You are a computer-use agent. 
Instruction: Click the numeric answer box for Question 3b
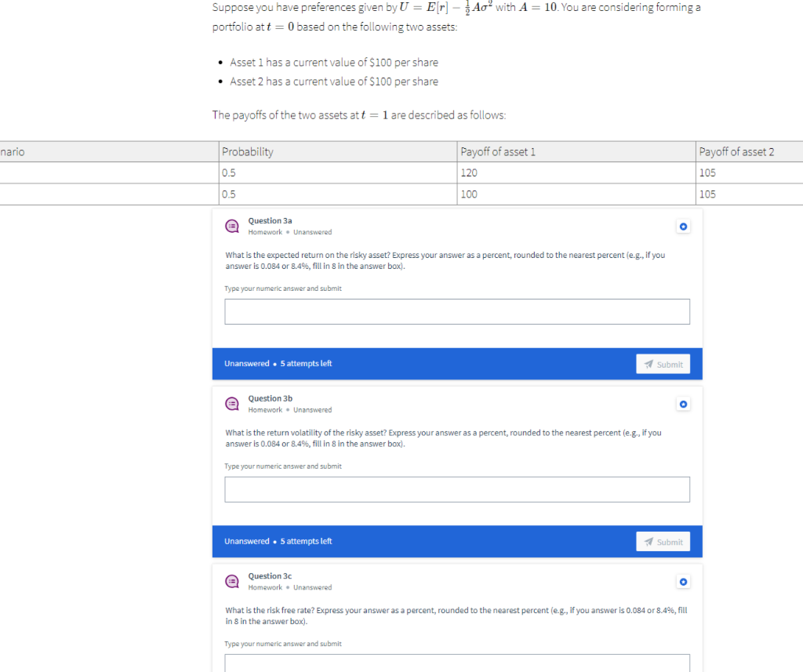tap(457, 489)
